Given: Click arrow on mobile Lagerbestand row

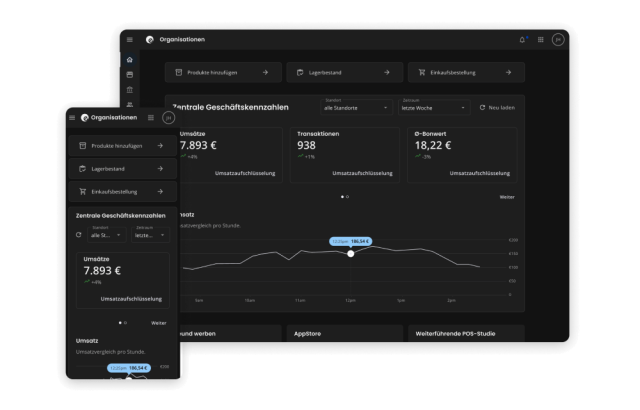Looking at the screenshot, I should (x=160, y=169).
